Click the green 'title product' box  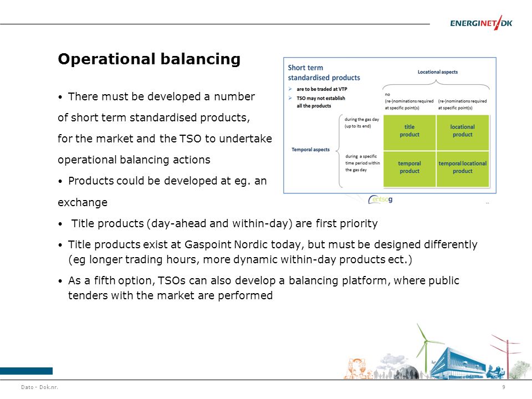click(410, 132)
